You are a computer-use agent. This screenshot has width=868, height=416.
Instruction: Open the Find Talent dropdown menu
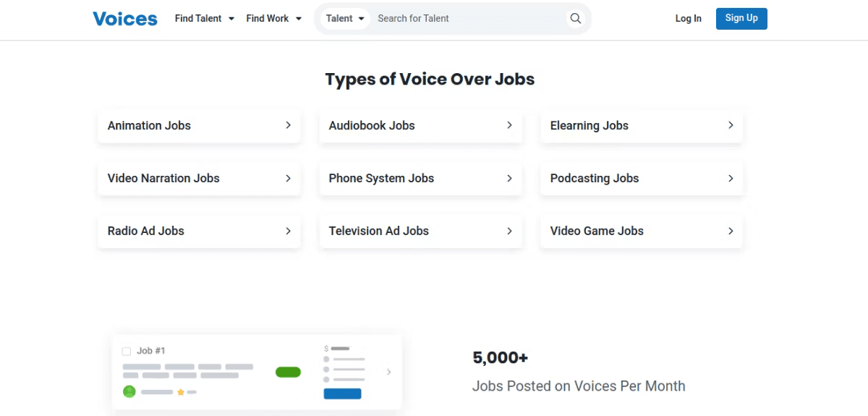205,19
